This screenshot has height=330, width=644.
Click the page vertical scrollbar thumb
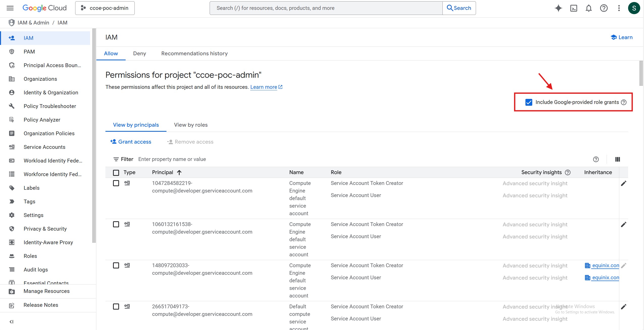(641, 73)
